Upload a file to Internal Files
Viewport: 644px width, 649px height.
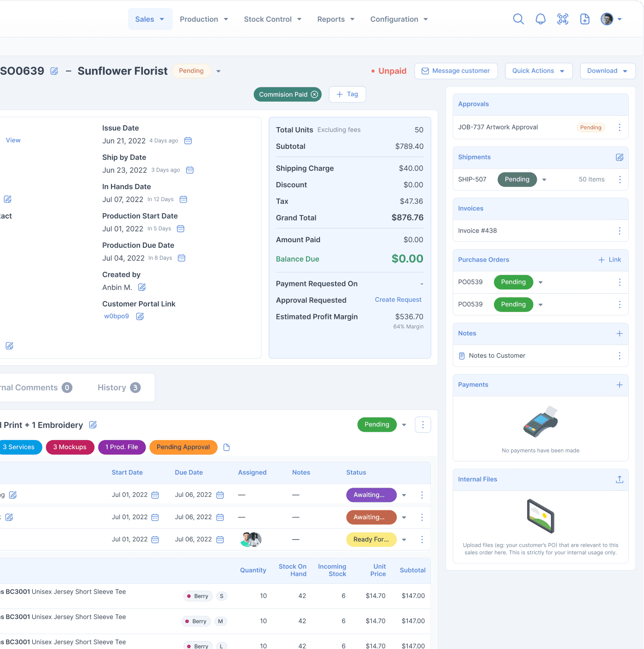(x=619, y=479)
